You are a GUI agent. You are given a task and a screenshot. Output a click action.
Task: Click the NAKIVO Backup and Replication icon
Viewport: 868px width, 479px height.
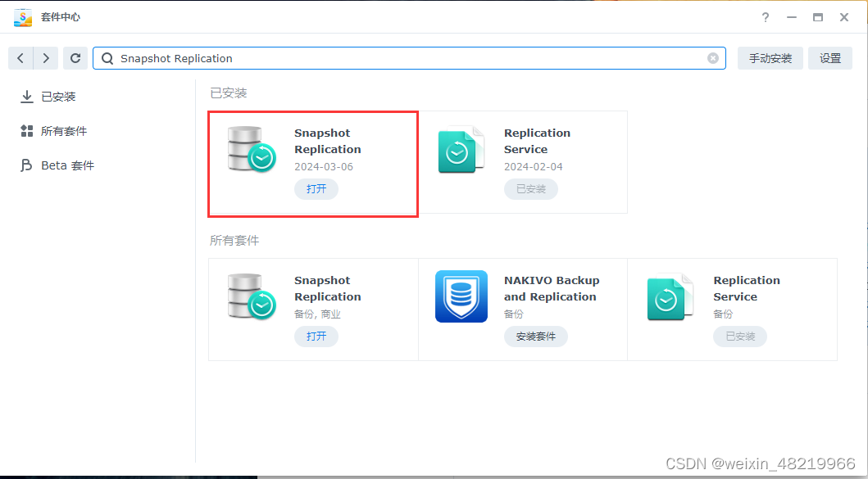click(461, 296)
